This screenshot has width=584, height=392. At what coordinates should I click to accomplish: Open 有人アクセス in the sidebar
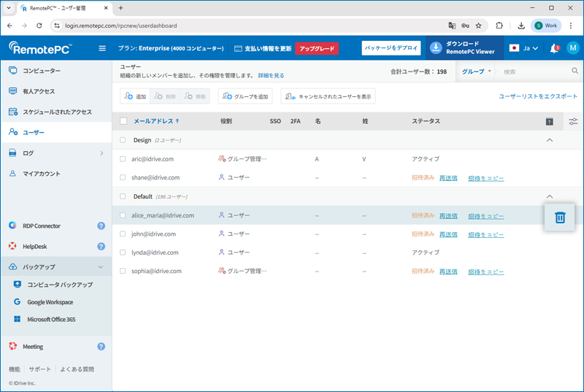(39, 91)
